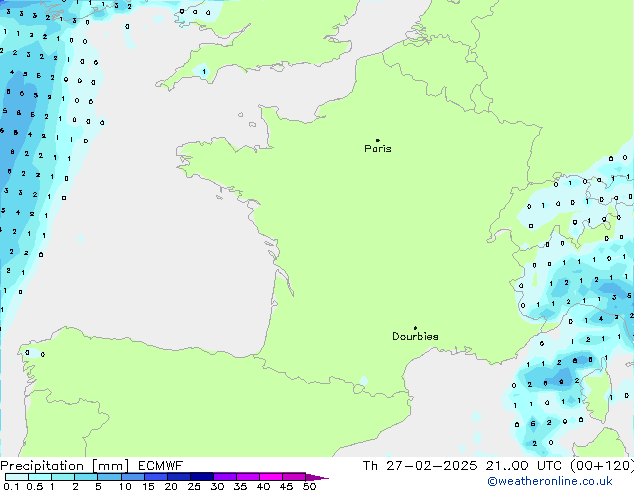Select the lightest 0.1–0.5 legend swatch

[17, 477]
